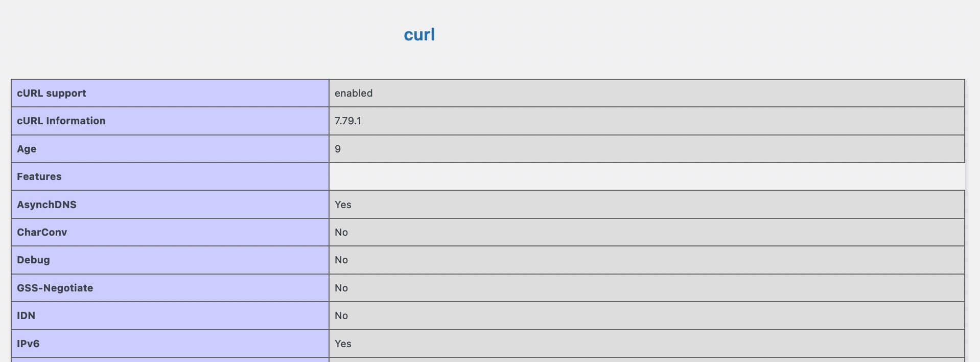Select the Yes value for AsynchDNS
This screenshot has height=362, width=980.
click(343, 205)
